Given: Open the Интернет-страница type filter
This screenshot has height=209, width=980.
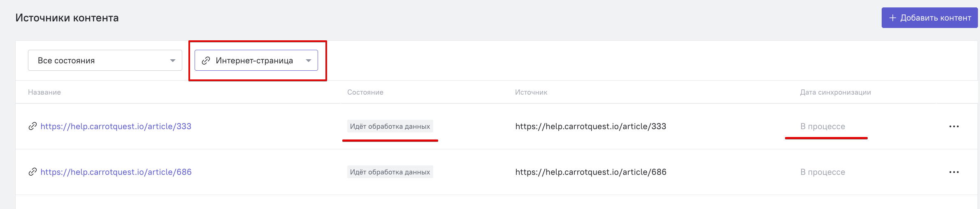Looking at the screenshot, I should coord(256,60).
